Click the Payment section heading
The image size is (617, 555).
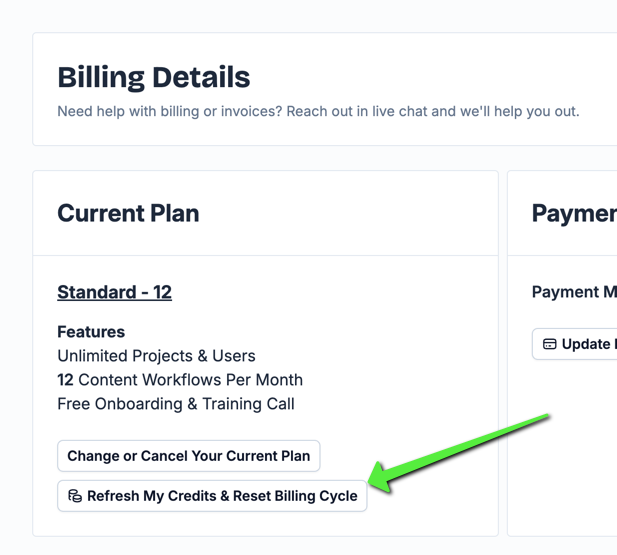point(574,213)
